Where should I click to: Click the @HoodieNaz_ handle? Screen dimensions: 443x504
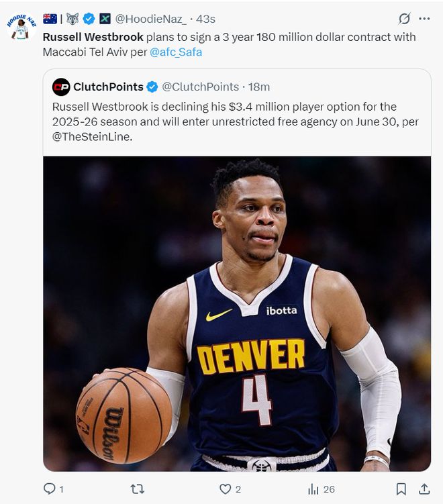[150, 19]
